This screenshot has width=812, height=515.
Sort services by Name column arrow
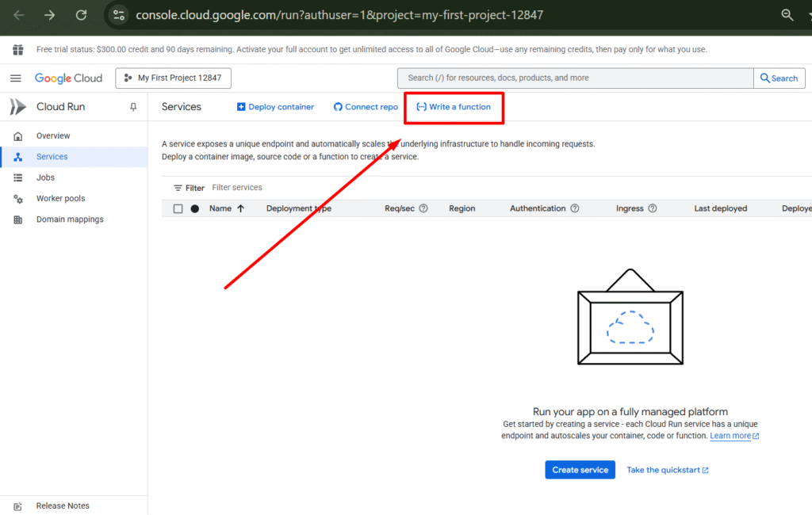coord(240,208)
